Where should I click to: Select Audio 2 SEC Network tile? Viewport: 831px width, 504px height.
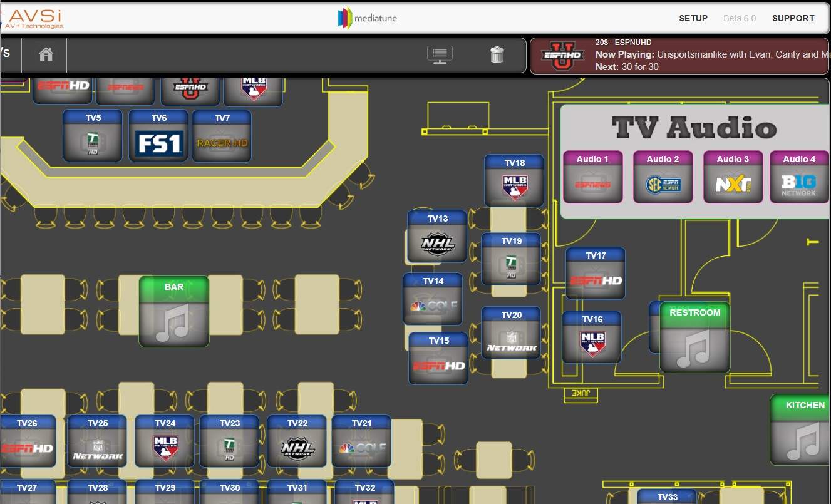[663, 177]
